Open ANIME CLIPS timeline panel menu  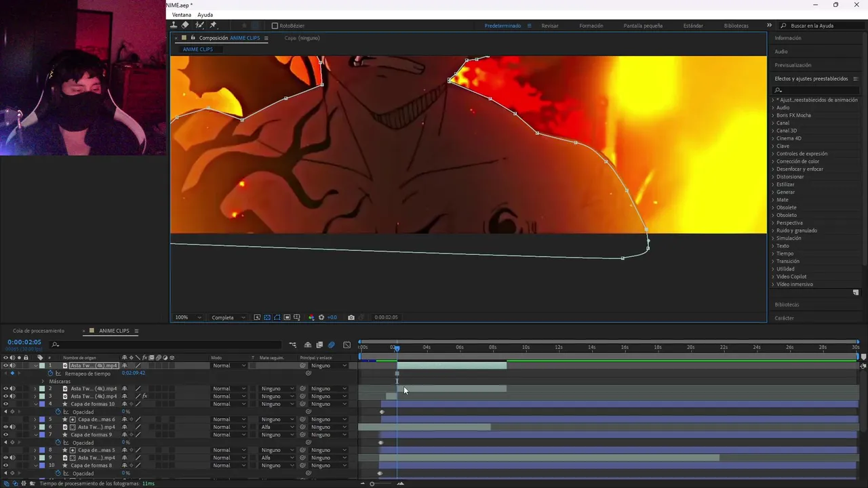tap(136, 331)
